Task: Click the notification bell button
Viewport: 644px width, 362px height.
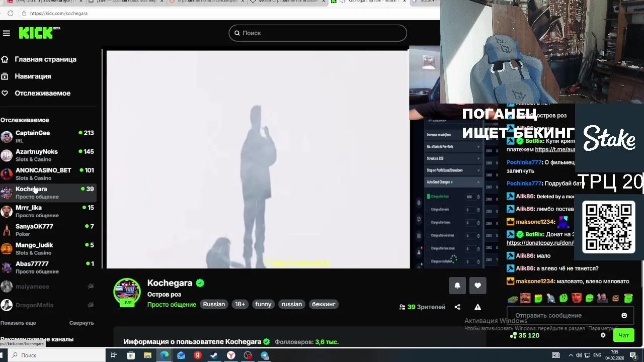Action: pyautogui.click(x=457, y=286)
